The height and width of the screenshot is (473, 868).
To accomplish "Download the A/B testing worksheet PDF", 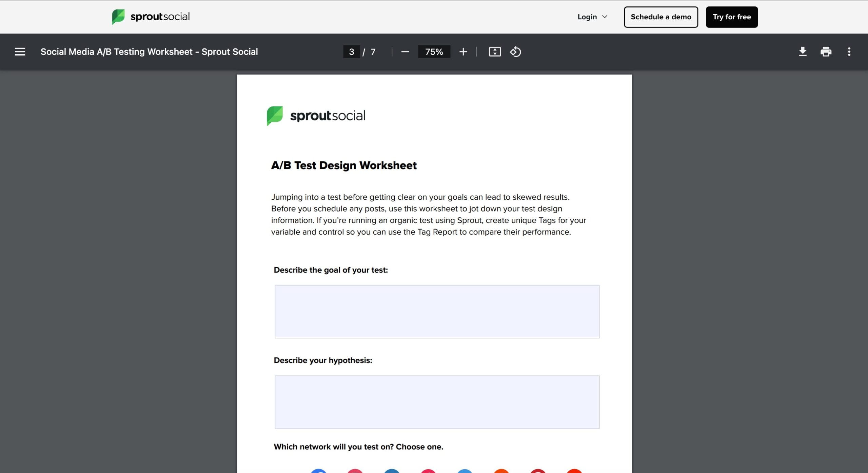I will coord(803,52).
